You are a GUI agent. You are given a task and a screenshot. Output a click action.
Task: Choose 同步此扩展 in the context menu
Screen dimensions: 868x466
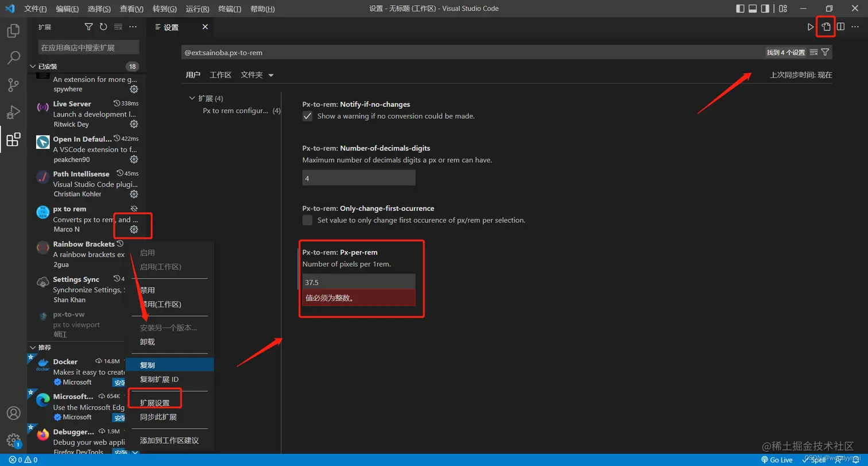coord(169,417)
